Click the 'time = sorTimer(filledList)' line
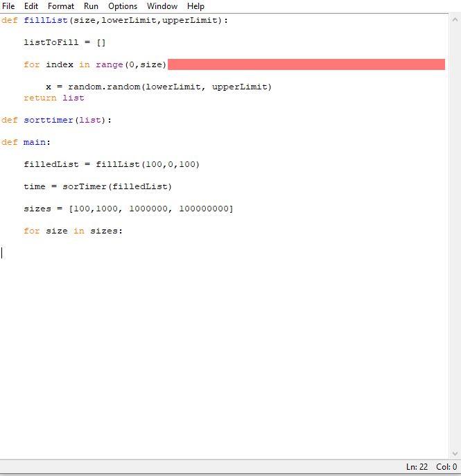 pyautogui.click(x=98, y=186)
